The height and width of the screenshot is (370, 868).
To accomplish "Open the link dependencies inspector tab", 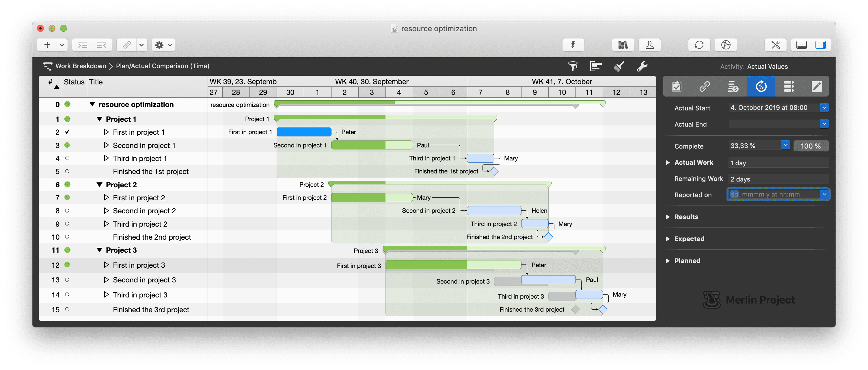I will [705, 86].
